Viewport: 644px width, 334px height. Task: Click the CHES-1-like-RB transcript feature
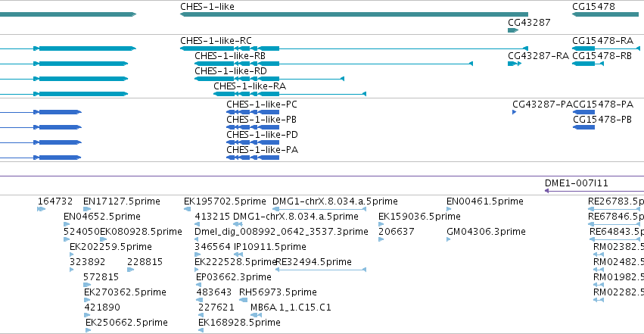[x=334, y=64]
